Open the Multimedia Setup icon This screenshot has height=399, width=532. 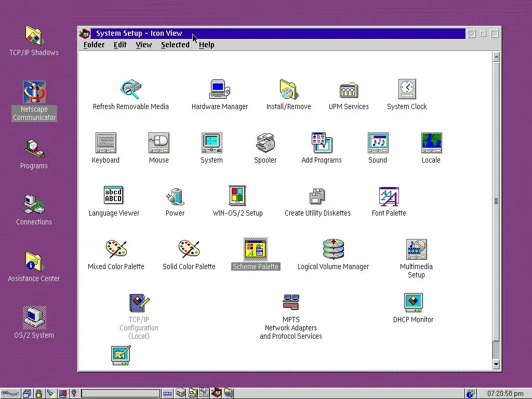tap(416, 249)
